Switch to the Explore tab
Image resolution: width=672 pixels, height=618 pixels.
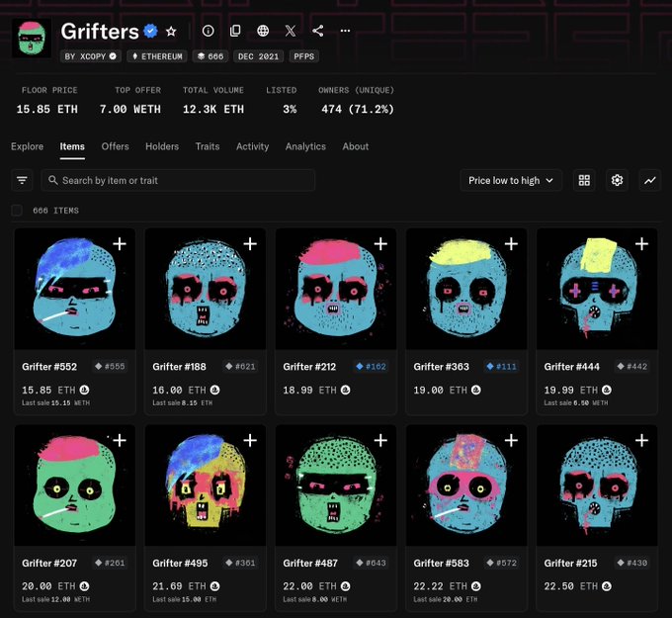tap(27, 146)
